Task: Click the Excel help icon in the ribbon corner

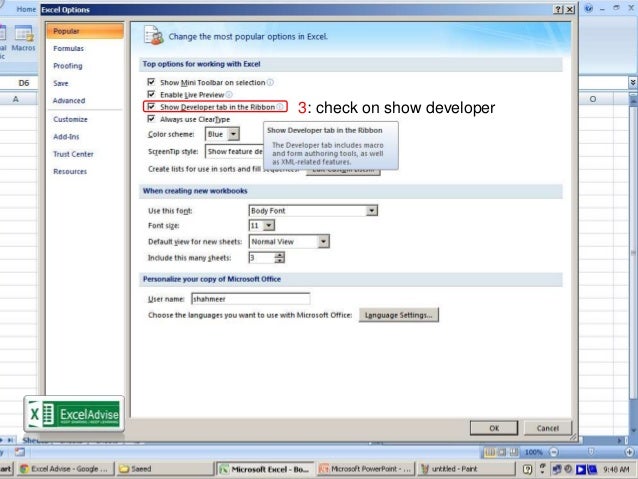Action: pos(588,9)
